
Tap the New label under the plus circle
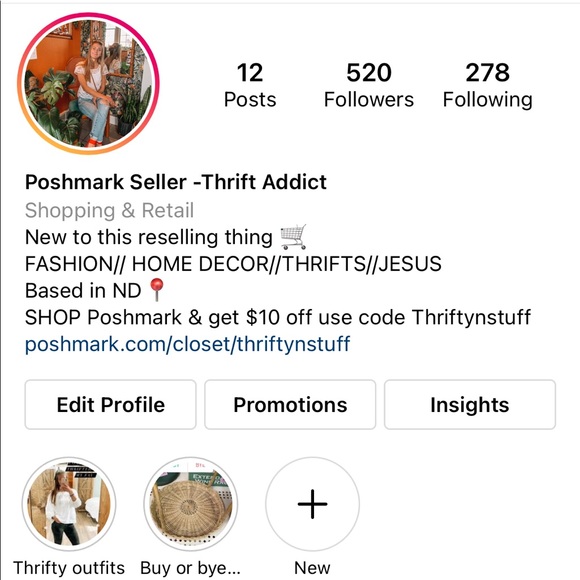312,568
